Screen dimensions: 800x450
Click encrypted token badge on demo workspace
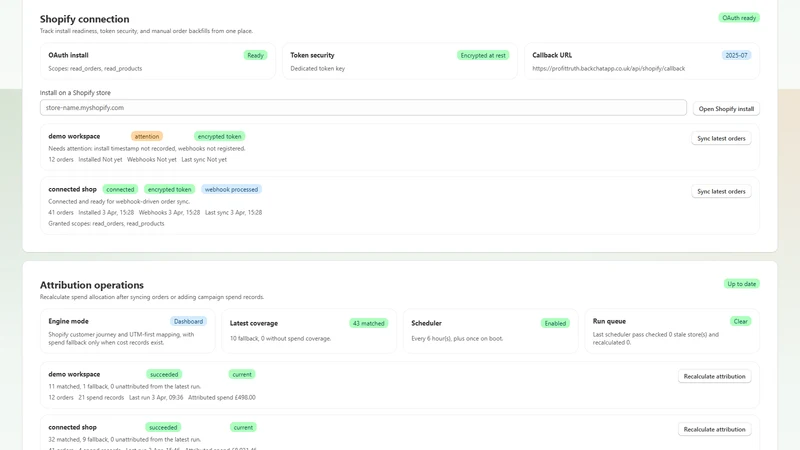tap(219, 136)
